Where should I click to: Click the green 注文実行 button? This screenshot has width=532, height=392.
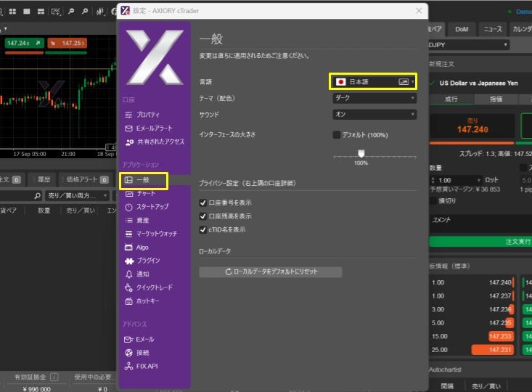(480, 242)
